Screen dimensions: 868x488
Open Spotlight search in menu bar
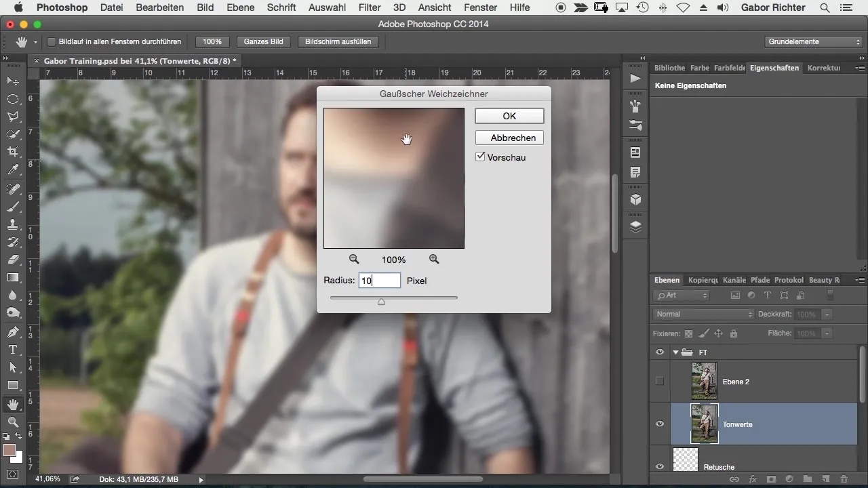825,8
